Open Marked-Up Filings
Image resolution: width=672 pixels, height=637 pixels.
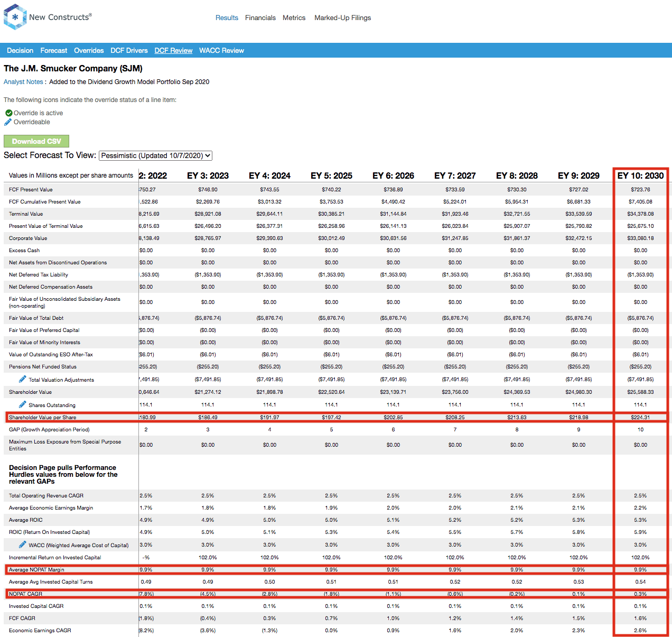[x=342, y=17]
